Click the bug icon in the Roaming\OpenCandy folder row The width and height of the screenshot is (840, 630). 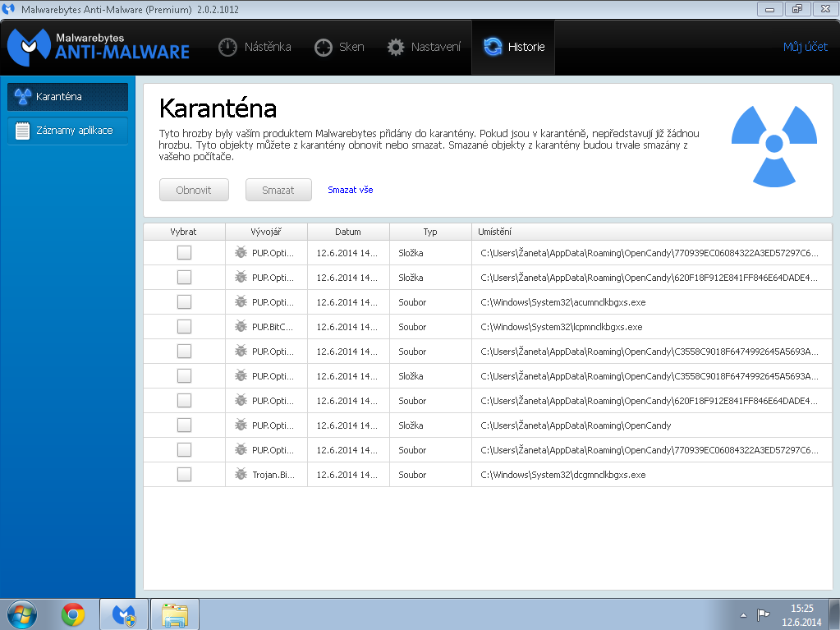241,425
